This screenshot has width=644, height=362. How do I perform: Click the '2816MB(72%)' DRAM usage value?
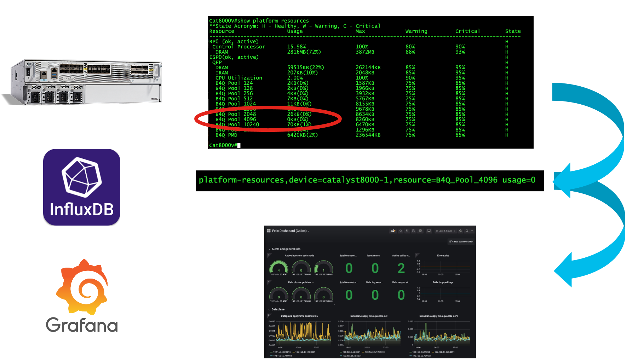click(x=304, y=52)
